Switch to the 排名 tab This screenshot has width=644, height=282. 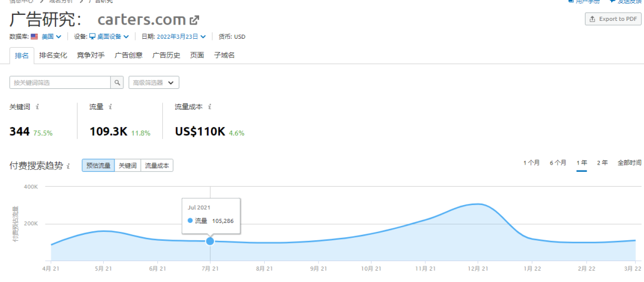(x=22, y=55)
